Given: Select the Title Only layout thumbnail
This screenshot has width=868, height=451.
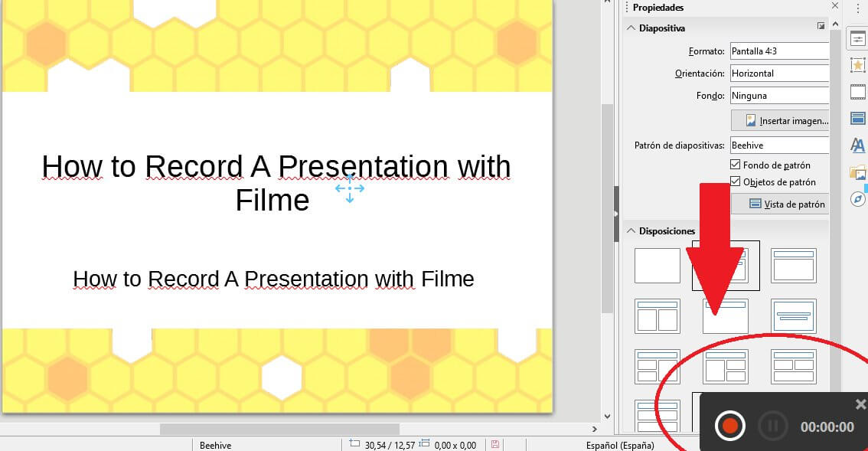Looking at the screenshot, I should click(725, 316).
